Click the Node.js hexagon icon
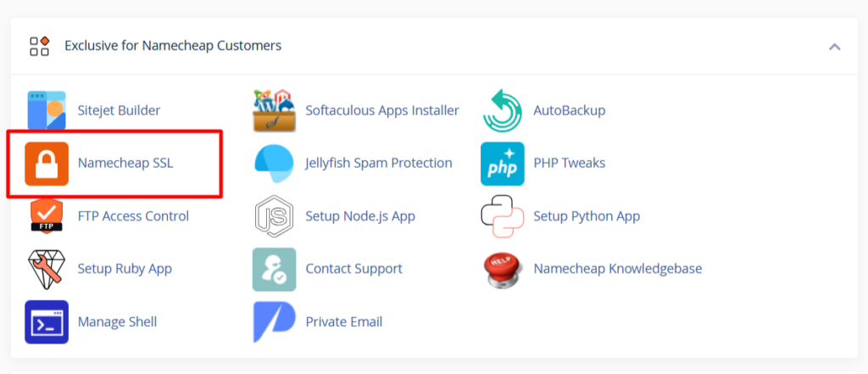 tap(274, 216)
